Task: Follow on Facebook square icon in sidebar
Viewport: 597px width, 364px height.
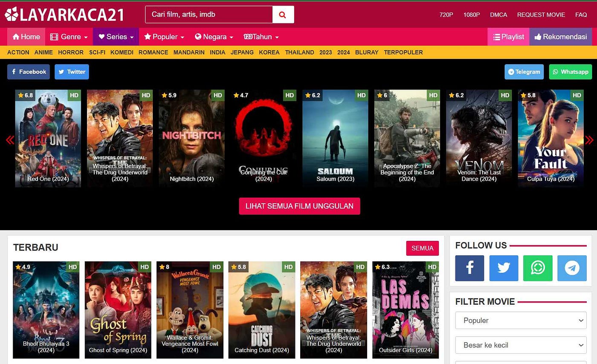Action: pyautogui.click(x=469, y=268)
